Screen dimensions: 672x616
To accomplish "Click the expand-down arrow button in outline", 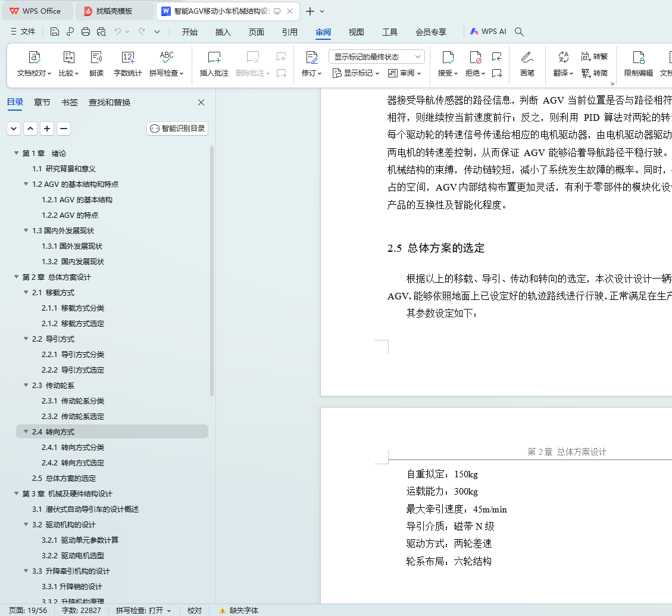I will [14, 129].
